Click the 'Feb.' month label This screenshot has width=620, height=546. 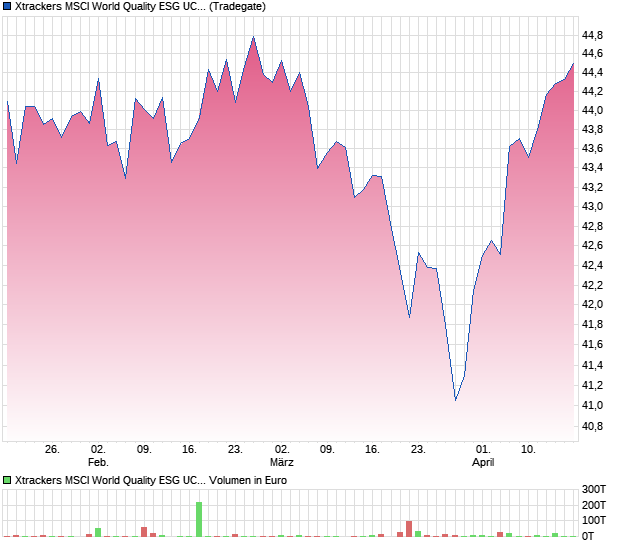[x=98, y=462]
